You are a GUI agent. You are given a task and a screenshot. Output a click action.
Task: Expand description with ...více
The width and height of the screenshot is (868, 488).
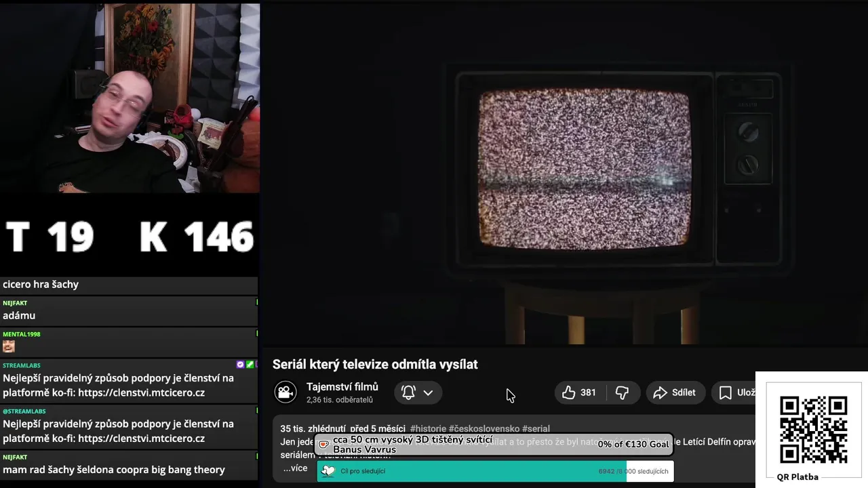[x=296, y=468]
